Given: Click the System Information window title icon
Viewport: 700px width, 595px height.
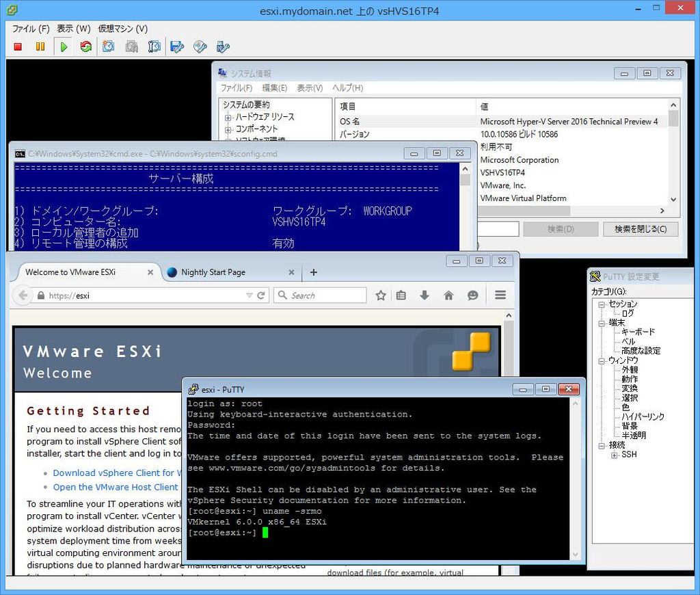Looking at the screenshot, I should (x=222, y=72).
